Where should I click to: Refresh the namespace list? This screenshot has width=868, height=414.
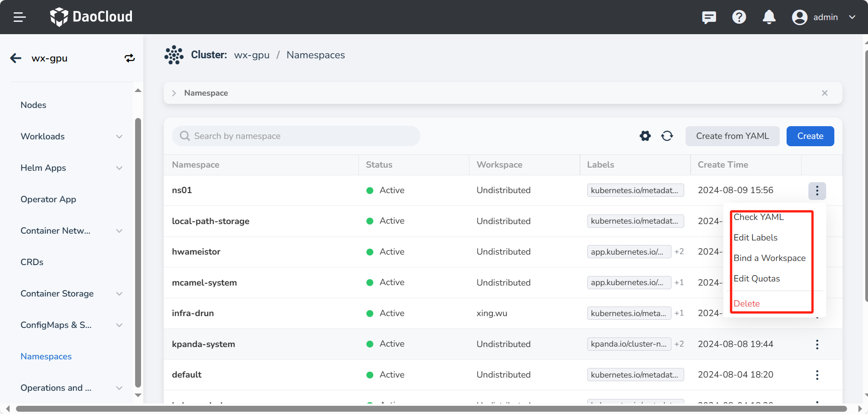pos(667,136)
